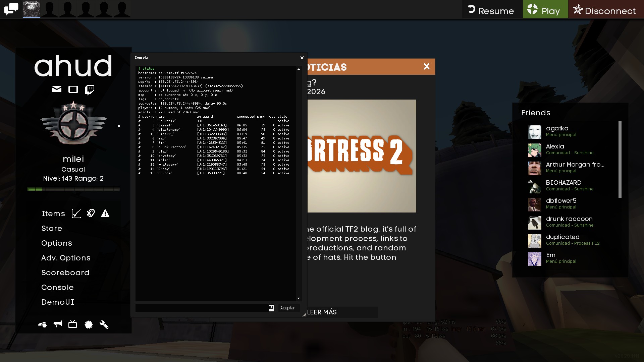Click the envelope mail icon
The height and width of the screenshot is (362, 644).
coord(57,89)
